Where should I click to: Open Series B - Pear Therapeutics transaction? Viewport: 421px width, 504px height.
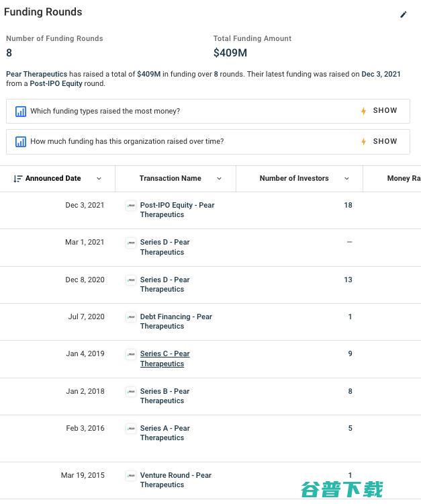point(165,396)
